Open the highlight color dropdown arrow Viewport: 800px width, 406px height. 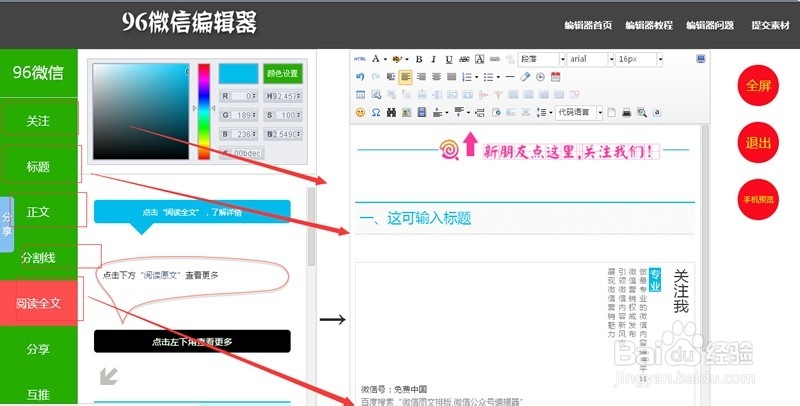click(407, 59)
